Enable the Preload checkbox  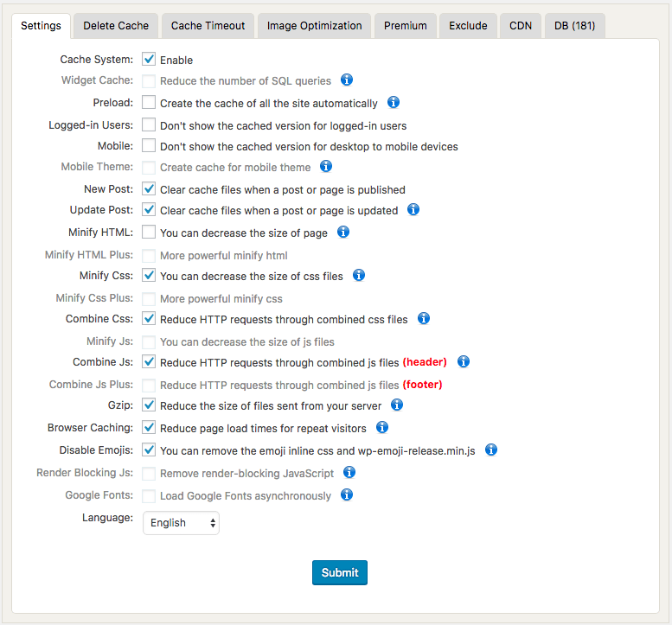pyautogui.click(x=149, y=102)
